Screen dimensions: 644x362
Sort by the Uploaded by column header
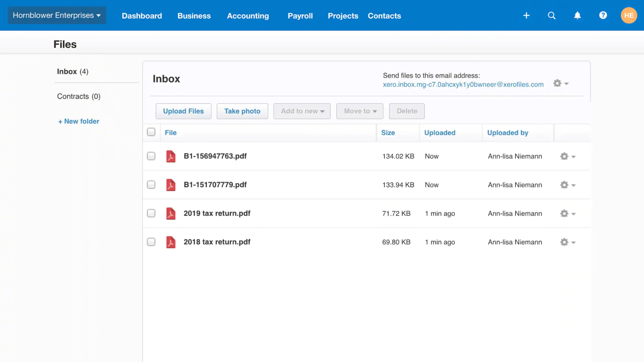[508, 133]
